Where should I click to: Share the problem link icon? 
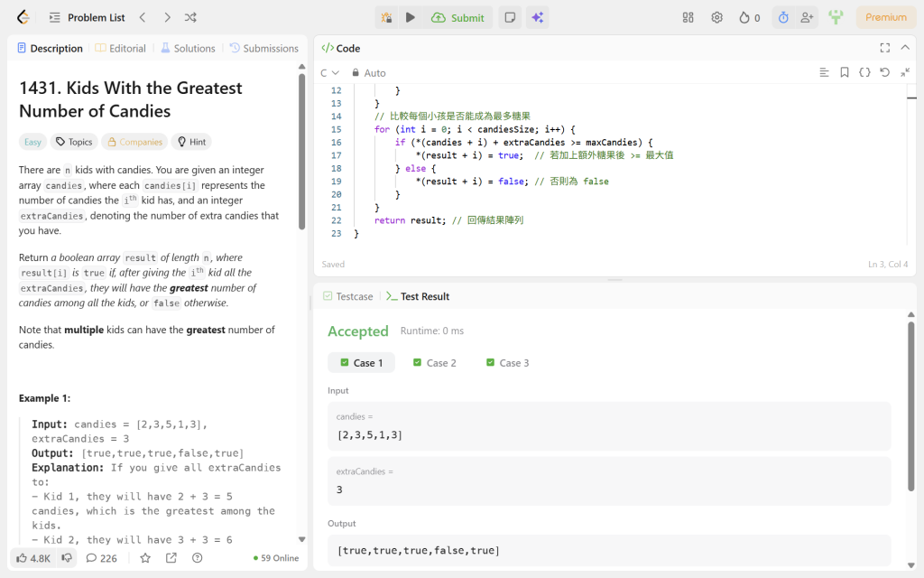(x=171, y=558)
